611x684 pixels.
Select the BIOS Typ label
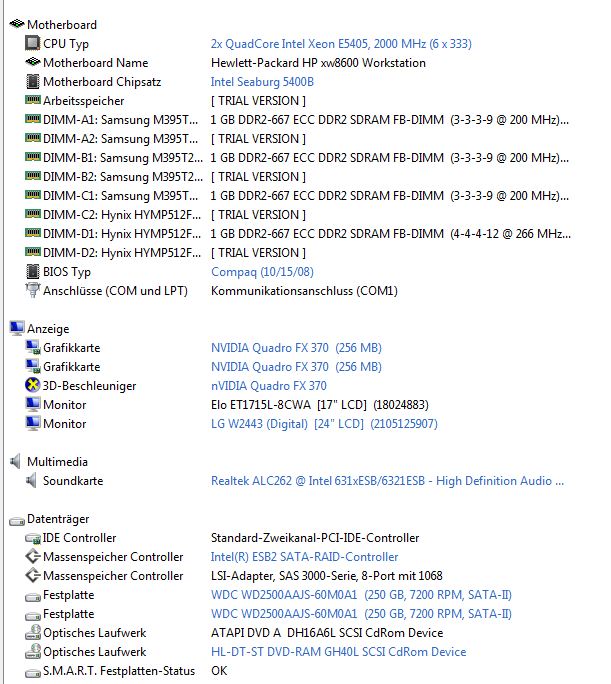point(67,272)
